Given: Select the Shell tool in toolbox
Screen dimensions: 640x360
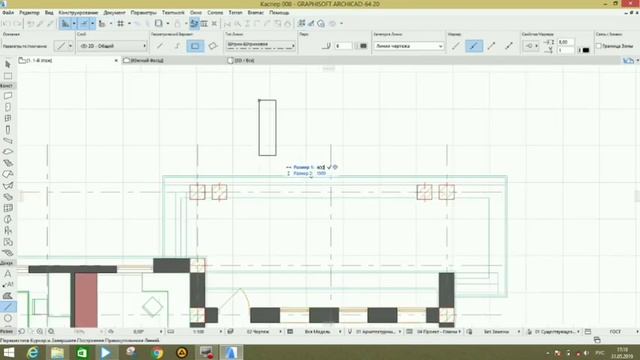Looking at the screenshot, I should [x=8, y=186].
